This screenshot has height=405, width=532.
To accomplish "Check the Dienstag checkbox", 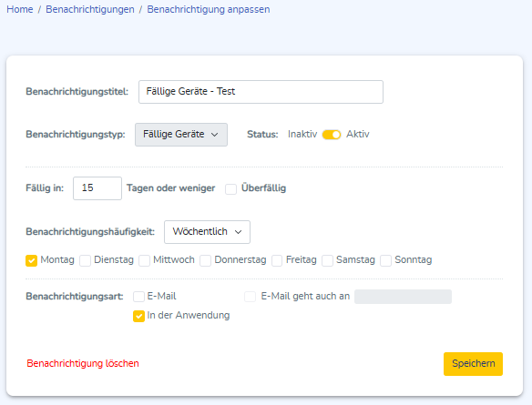I will click(85, 260).
